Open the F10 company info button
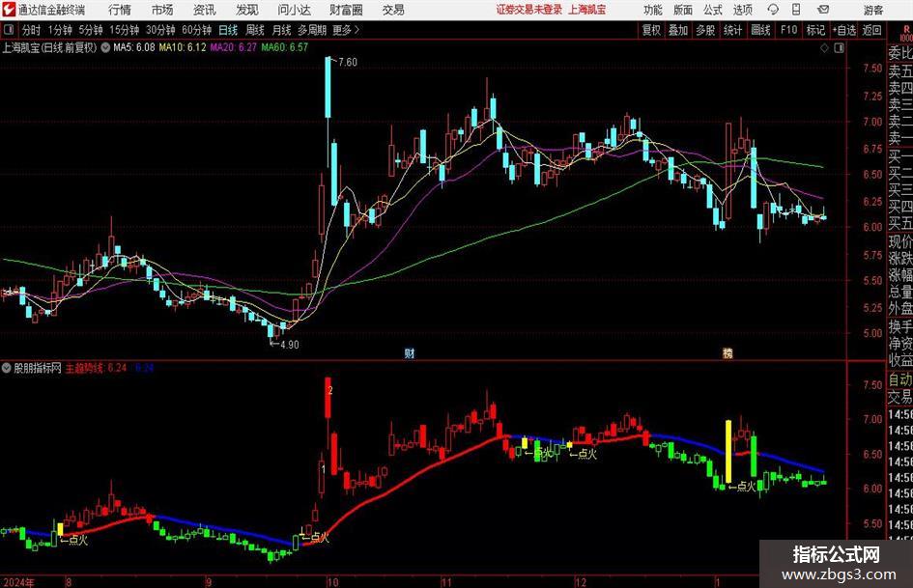The width and height of the screenshot is (913, 588). click(x=789, y=30)
